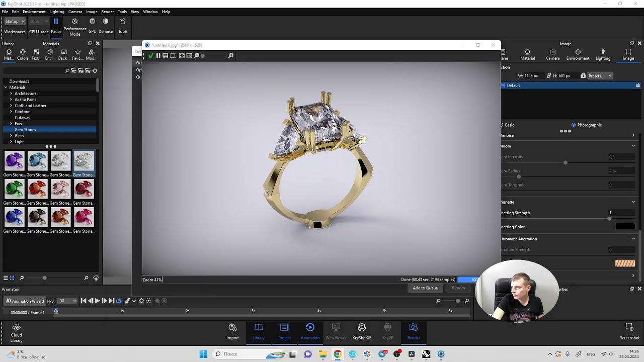Screen dimensions: 644x362
Task: Select the purple gem stone material thumbnail
Action: (14, 161)
